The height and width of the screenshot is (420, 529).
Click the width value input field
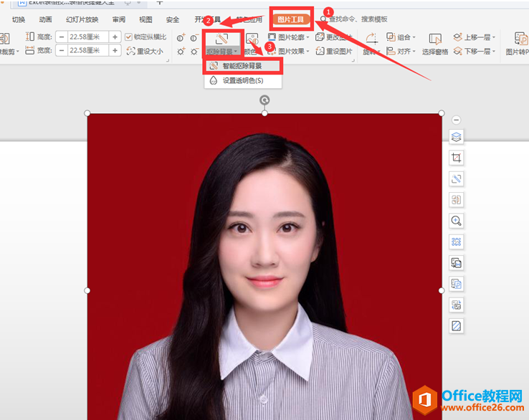click(x=87, y=51)
